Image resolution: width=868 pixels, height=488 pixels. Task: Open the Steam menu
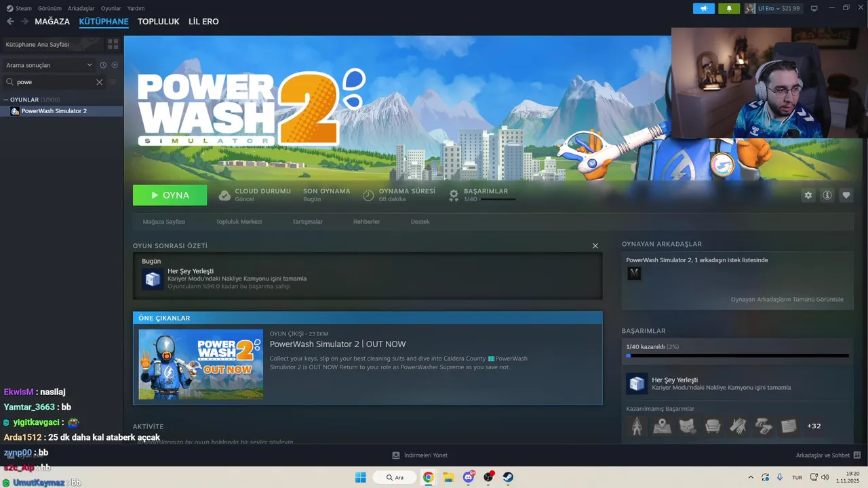19,8
